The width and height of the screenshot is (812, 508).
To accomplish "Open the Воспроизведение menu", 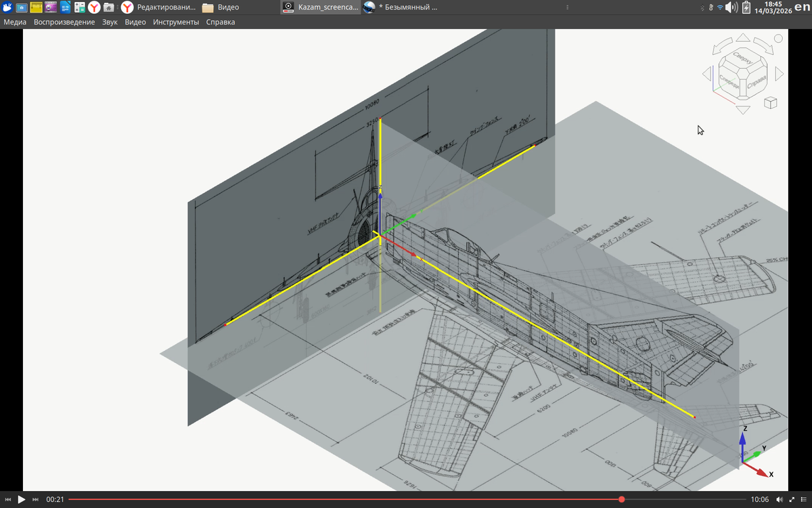I will (x=64, y=22).
